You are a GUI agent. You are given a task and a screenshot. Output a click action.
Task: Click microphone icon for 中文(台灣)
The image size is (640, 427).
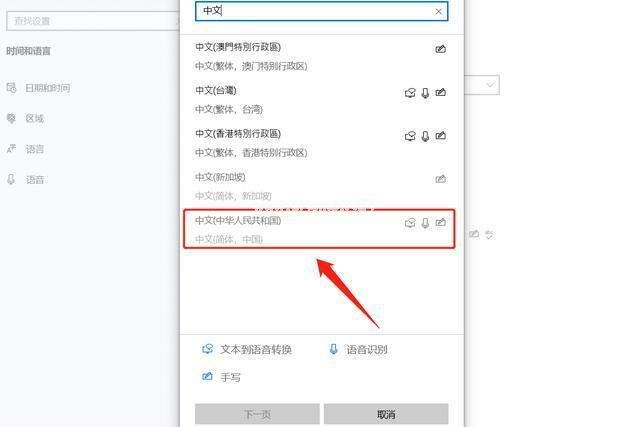pos(425,93)
